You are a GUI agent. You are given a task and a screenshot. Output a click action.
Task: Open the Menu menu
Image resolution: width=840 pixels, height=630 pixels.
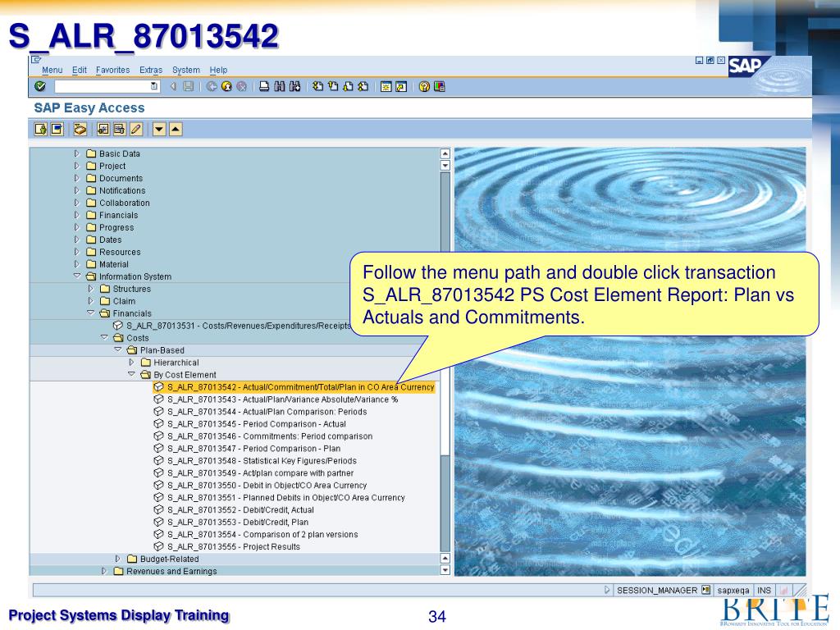(x=52, y=71)
